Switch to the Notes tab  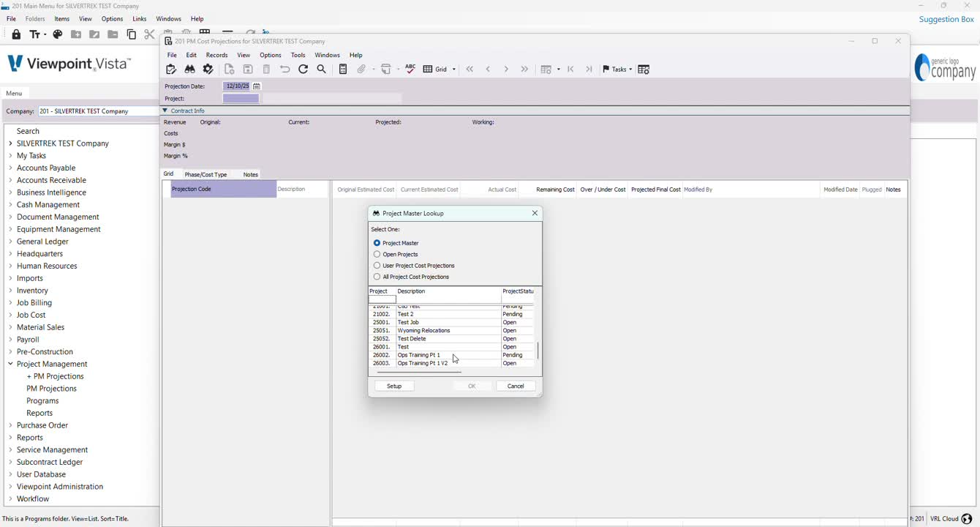[x=251, y=175]
